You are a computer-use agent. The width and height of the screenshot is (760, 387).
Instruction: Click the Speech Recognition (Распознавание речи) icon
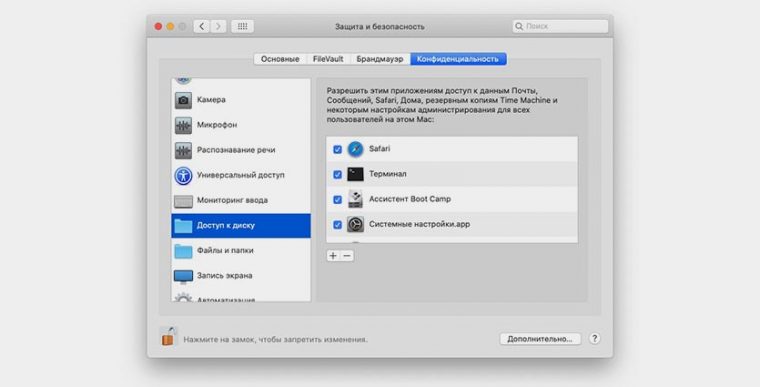(183, 150)
